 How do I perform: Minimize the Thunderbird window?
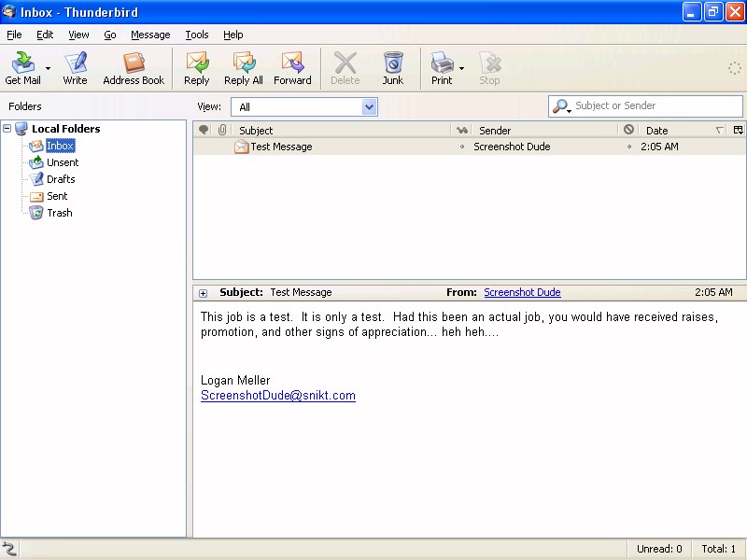point(691,12)
